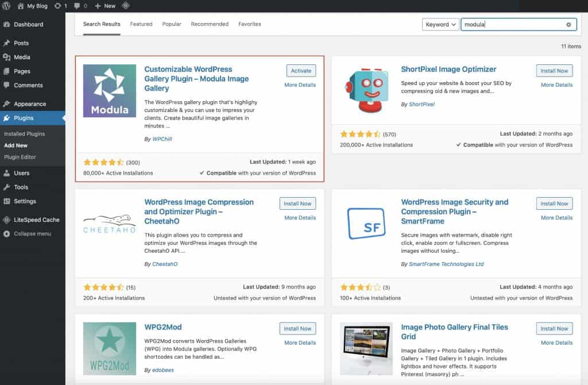Open the WPG2Mod title link

pyautogui.click(x=163, y=327)
